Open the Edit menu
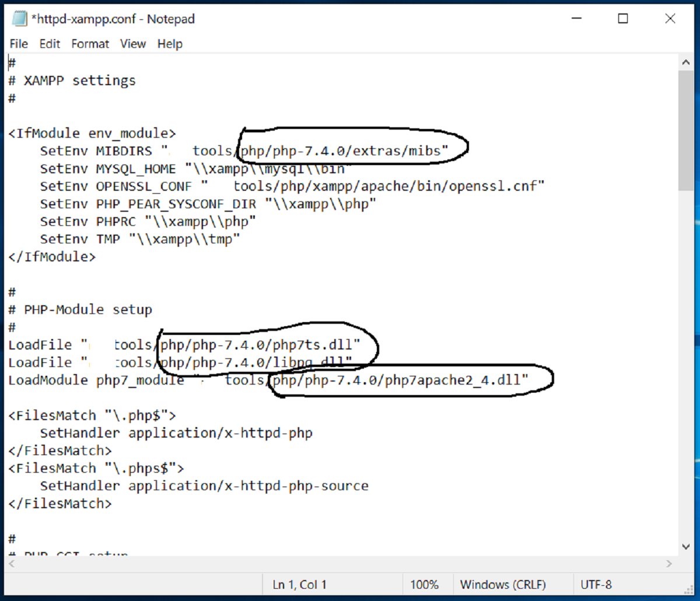 (x=50, y=44)
